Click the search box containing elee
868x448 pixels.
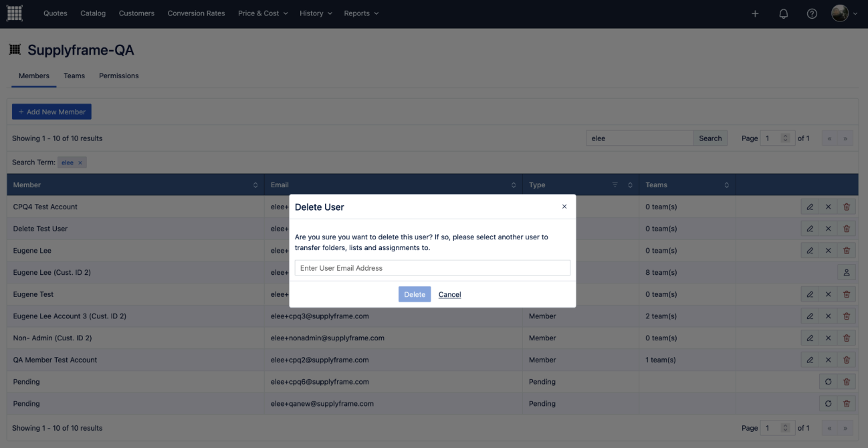[x=640, y=138]
